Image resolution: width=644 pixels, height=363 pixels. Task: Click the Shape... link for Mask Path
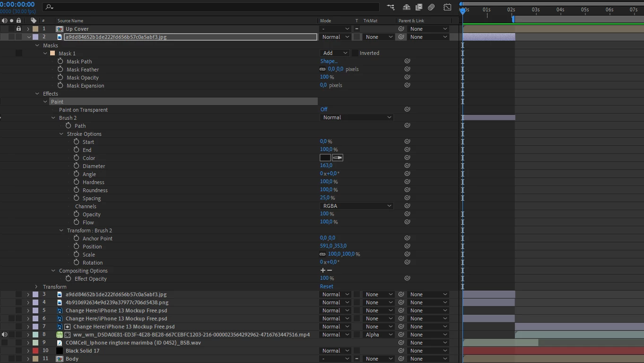point(329,61)
